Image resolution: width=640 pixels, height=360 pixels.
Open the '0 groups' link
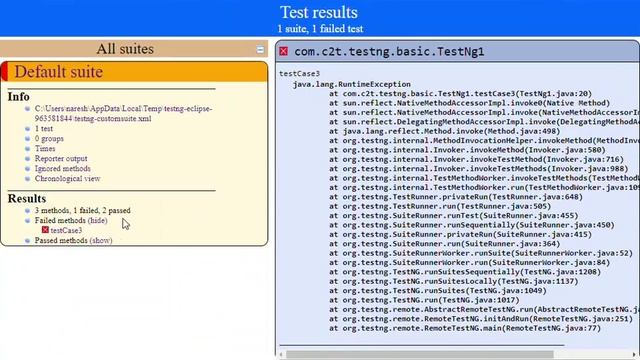click(x=49, y=139)
